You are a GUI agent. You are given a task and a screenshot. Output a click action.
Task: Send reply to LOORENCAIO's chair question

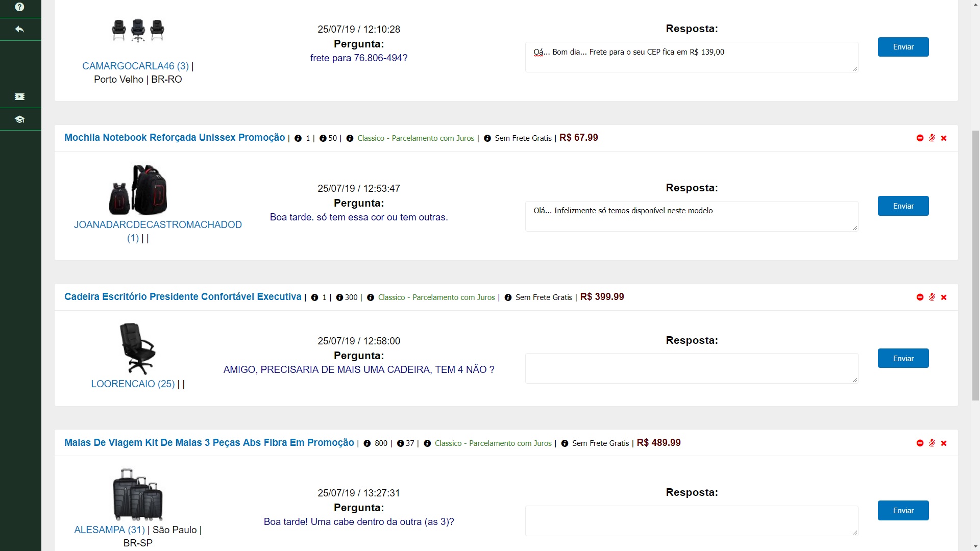pos(903,358)
